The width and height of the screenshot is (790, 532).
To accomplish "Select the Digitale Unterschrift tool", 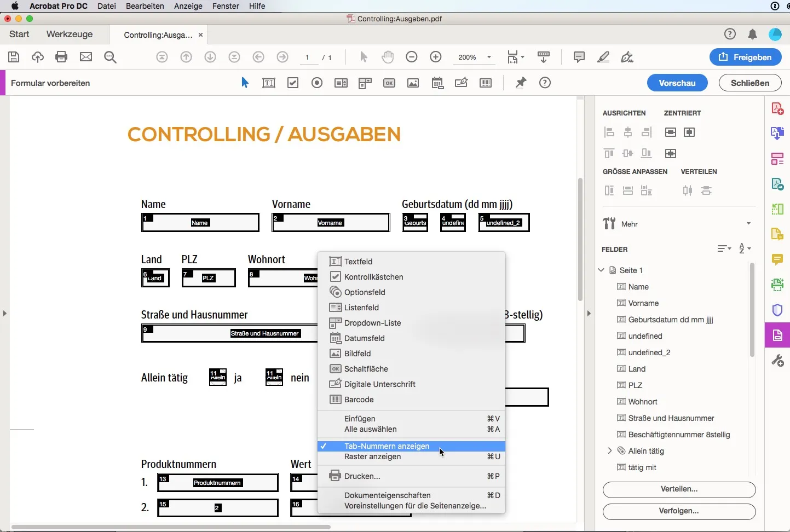I will click(462, 83).
